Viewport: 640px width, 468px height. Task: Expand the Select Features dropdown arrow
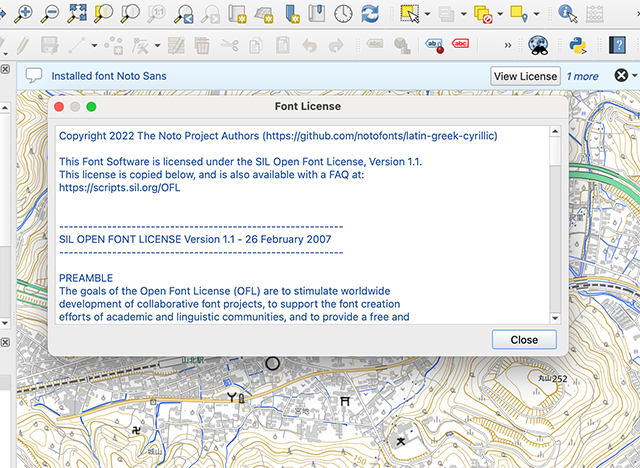click(x=428, y=14)
